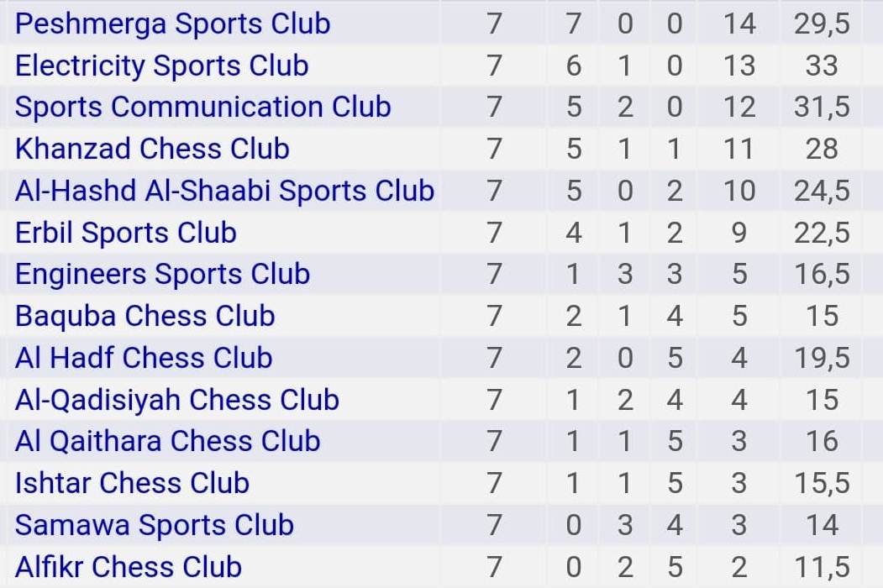Open Erbil Sports Club team details
The height and width of the screenshot is (588, 883).
pyautogui.click(x=125, y=233)
